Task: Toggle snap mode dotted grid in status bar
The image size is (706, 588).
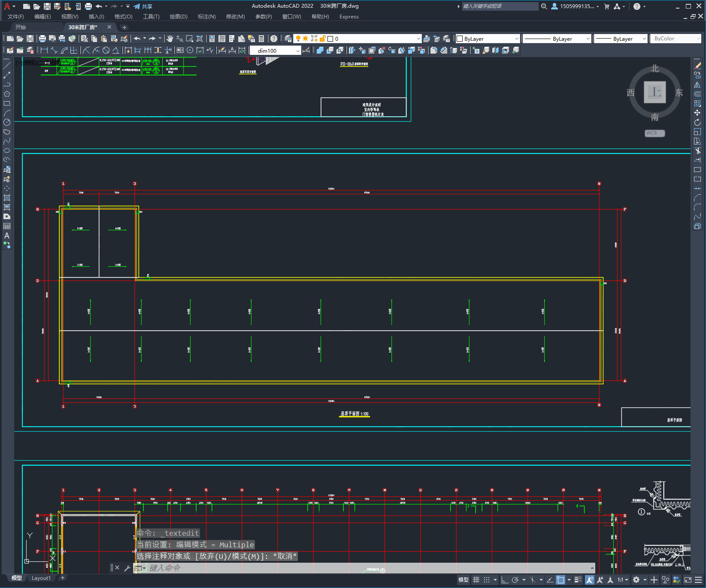Action: [x=487, y=580]
